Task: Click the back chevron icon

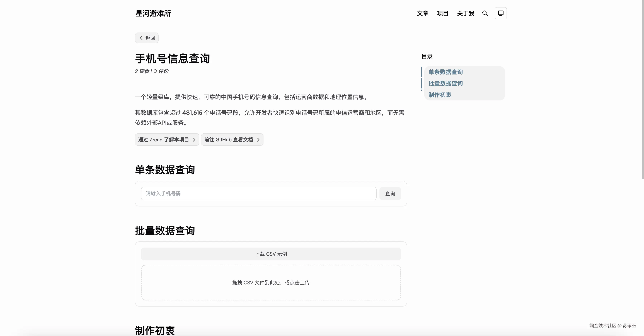Action: [141, 38]
